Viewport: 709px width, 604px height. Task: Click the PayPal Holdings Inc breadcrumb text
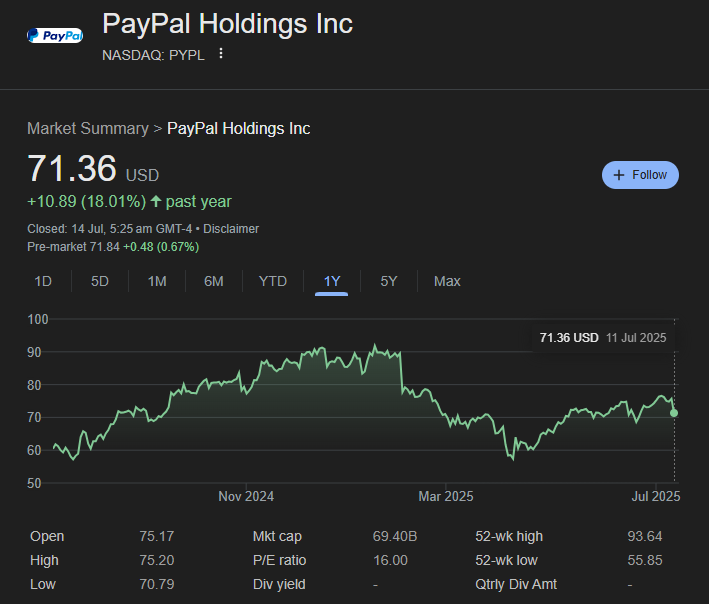pyautogui.click(x=238, y=128)
